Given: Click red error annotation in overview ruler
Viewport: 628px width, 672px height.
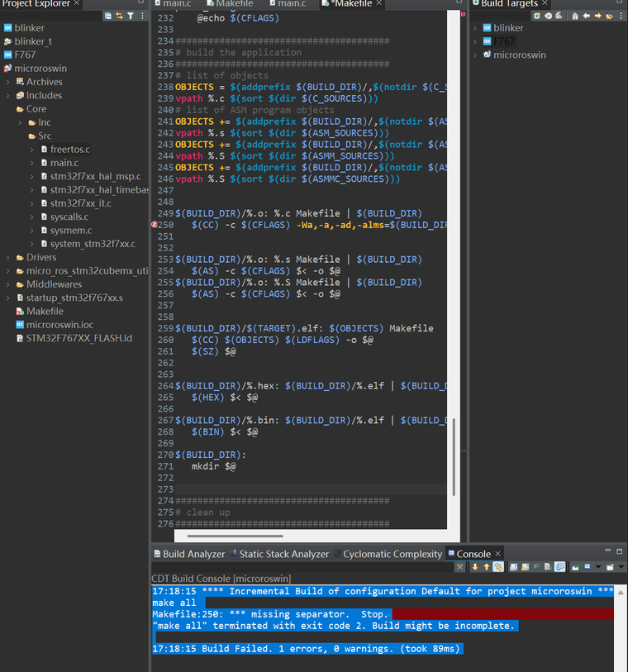Looking at the screenshot, I should (463, 450).
